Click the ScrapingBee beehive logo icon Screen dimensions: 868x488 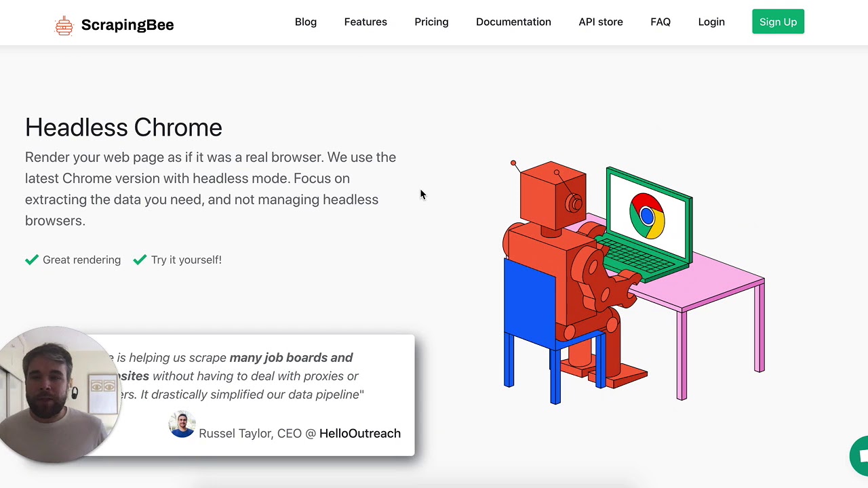[64, 25]
